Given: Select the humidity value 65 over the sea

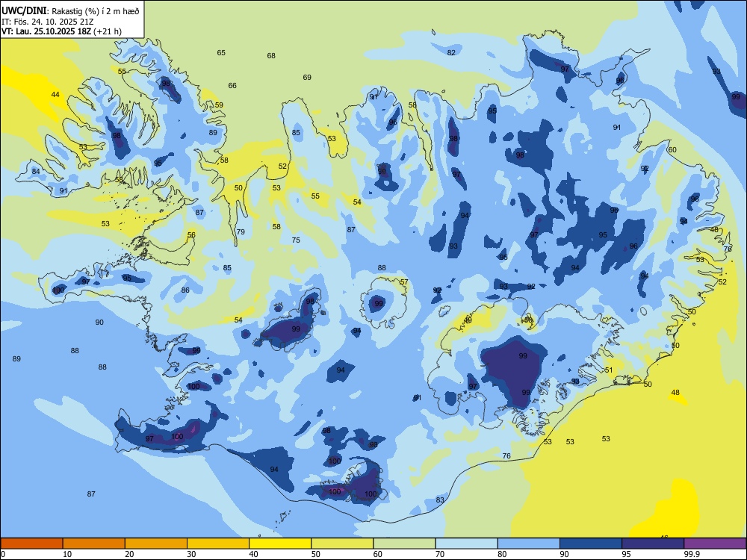Looking at the screenshot, I should (x=221, y=53).
